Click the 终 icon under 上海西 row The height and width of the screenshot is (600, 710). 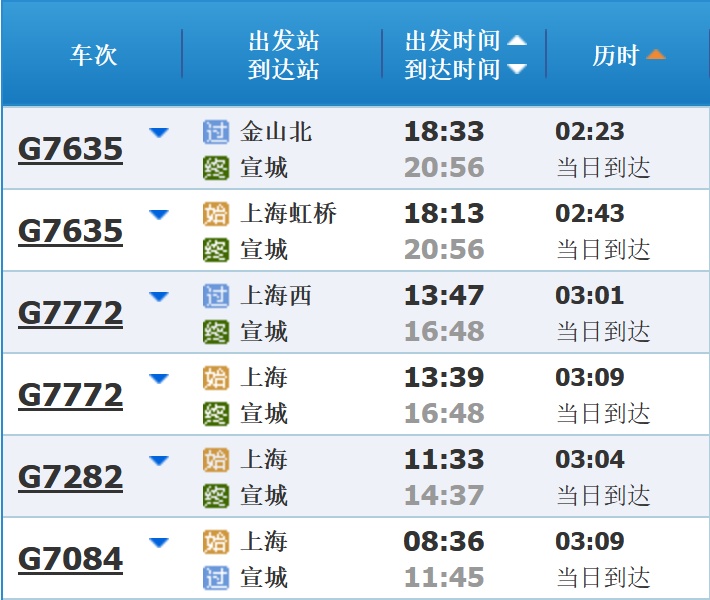coord(215,331)
